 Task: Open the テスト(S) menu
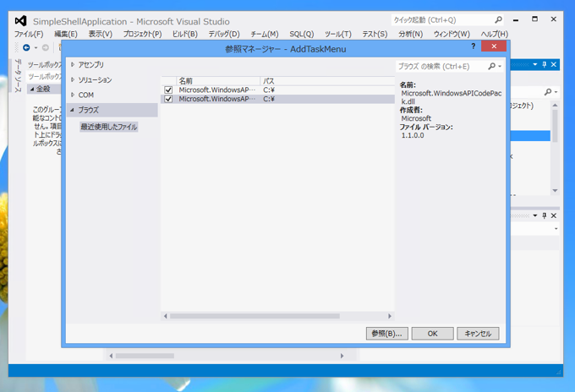pos(375,34)
